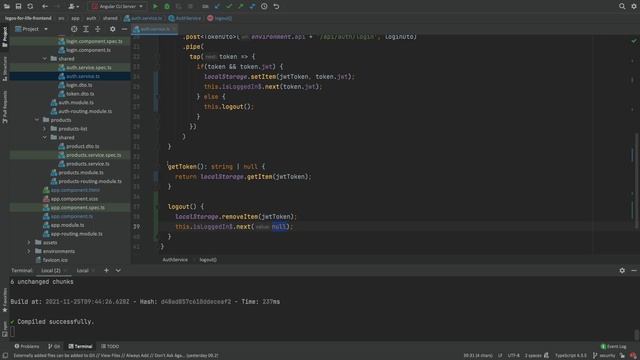640x360 pixels.
Task: Click the collapse all icon in Project panel
Action: point(98,29)
